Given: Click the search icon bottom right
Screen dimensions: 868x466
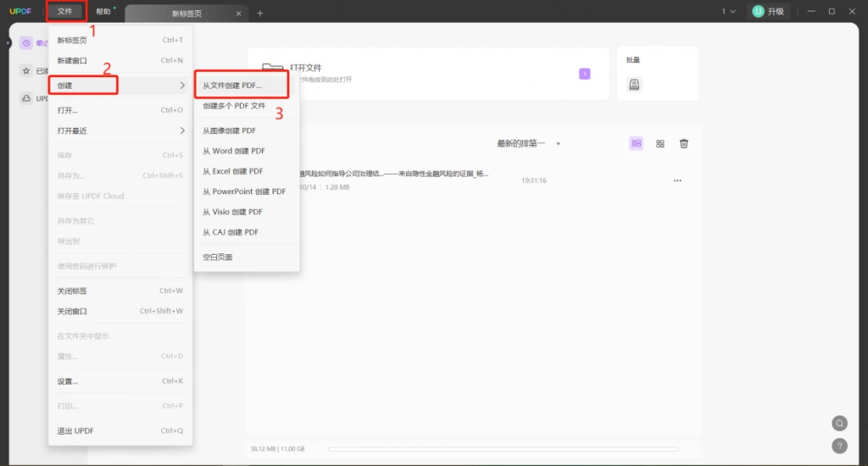Looking at the screenshot, I should pos(840,424).
